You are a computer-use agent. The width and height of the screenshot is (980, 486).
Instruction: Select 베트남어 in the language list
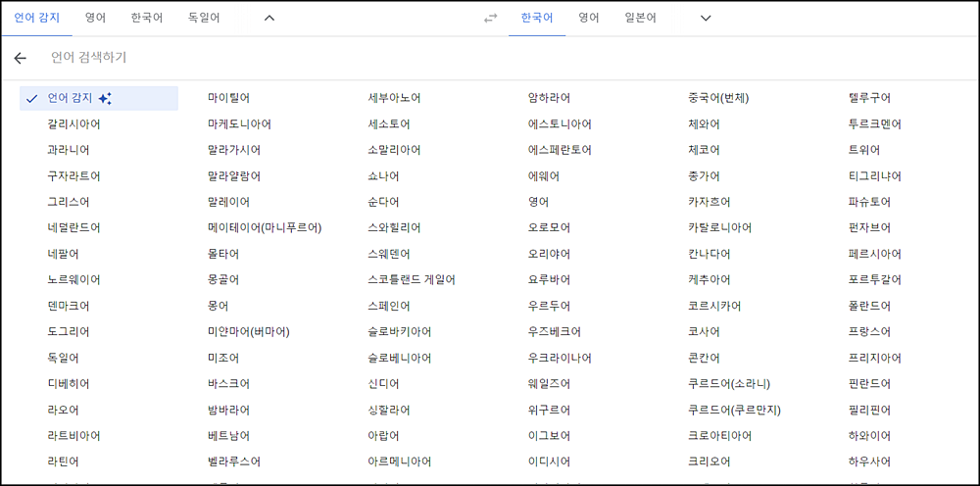pyautogui.click(x=228, y=435)
